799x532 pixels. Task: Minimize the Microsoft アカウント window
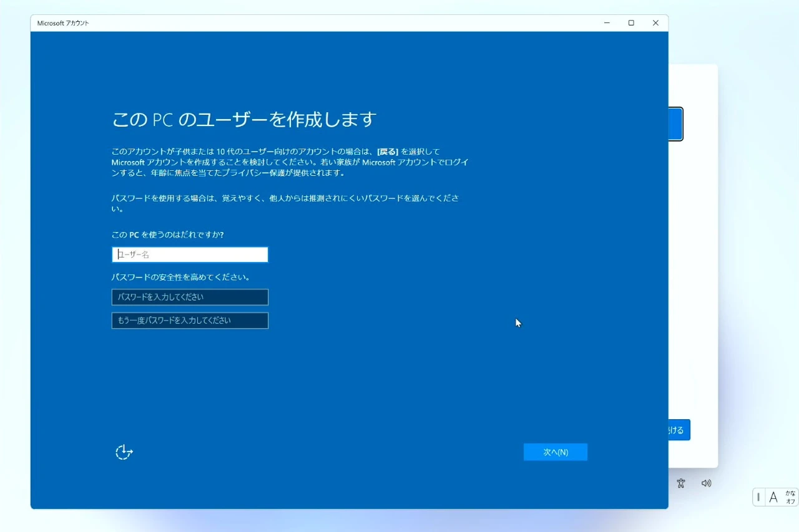click(607, 23)
